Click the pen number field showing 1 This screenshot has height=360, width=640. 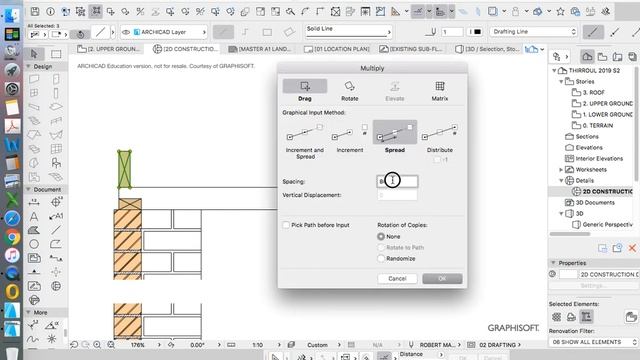tap(452, 31)
